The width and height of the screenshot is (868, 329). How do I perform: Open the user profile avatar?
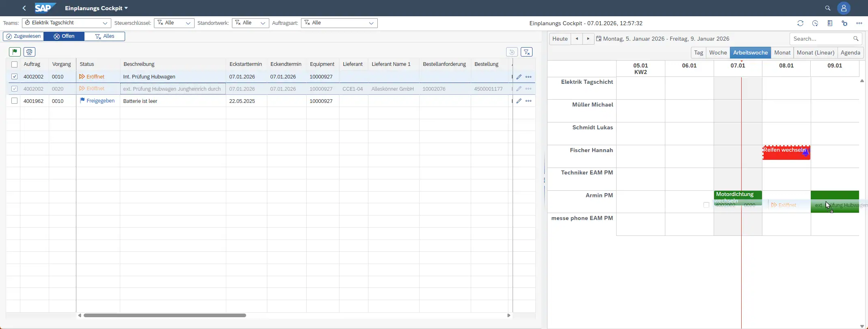coord(844,8)
